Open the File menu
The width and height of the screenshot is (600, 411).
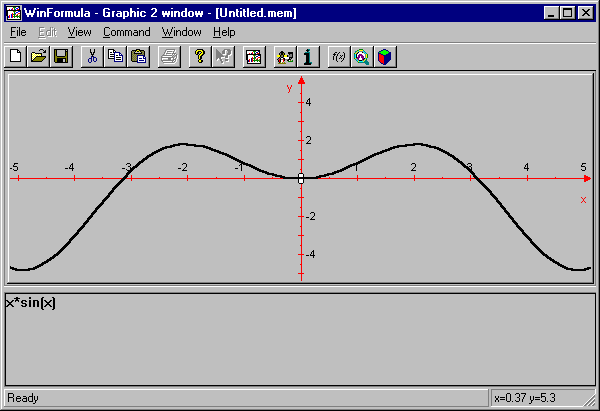coord(18,32)
